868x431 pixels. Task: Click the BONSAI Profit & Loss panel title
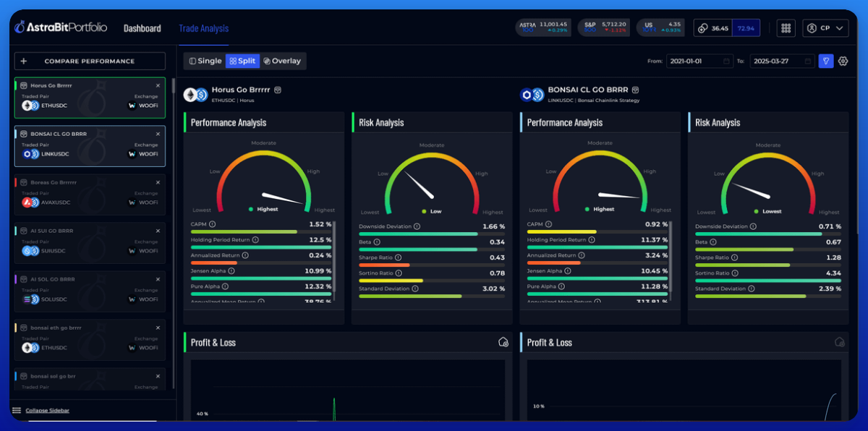(x=549, y=342)
